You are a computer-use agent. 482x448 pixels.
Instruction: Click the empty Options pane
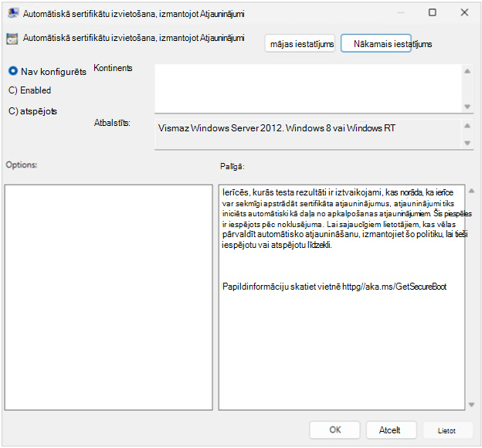tap(108, 297)
